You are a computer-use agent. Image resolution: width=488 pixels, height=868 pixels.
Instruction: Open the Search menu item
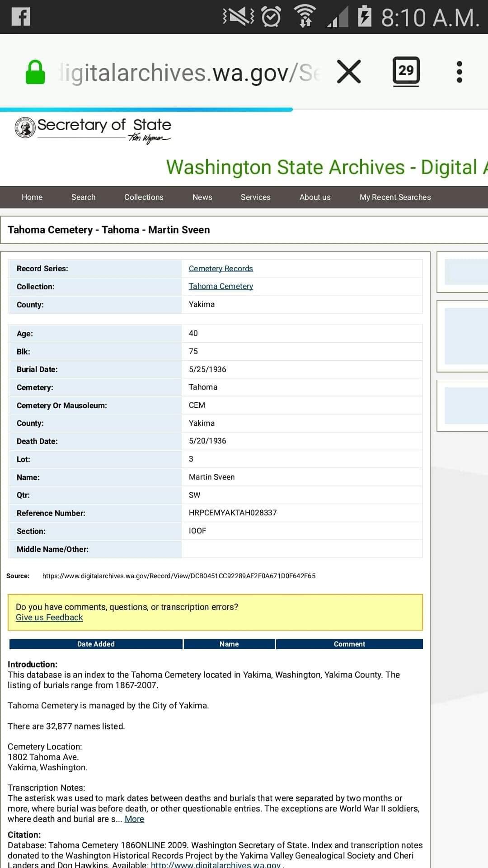[x=83, y=197]
